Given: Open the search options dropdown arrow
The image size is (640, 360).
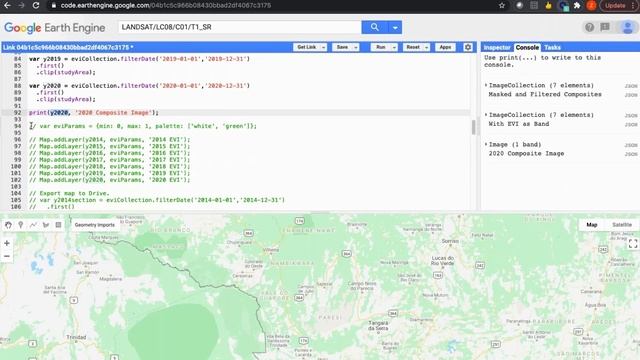Looking at the screenshot, I should 395,27.
